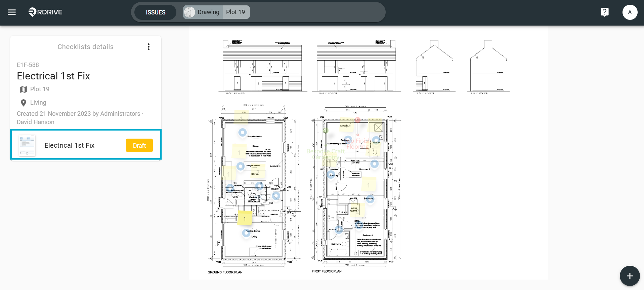Image resolution: width=644 pixels, height=290 pixels.
Task: Select the ISSUES tab
Action: pyautogui.click(x=156, y=12)
